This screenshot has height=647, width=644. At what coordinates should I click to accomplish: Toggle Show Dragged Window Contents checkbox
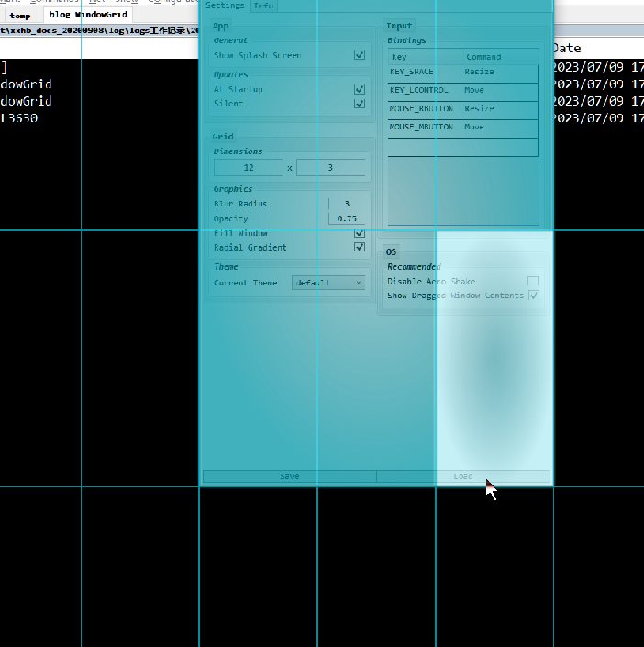[533, 296]
